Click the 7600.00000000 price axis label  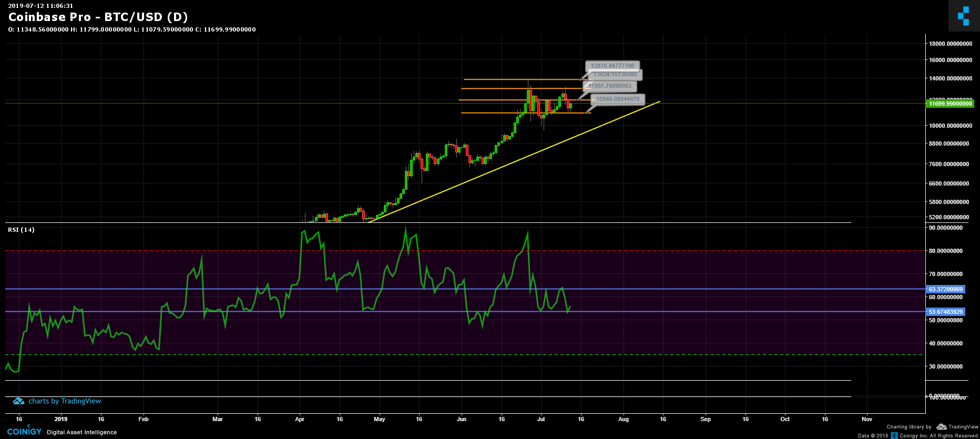tap(949, 164)
